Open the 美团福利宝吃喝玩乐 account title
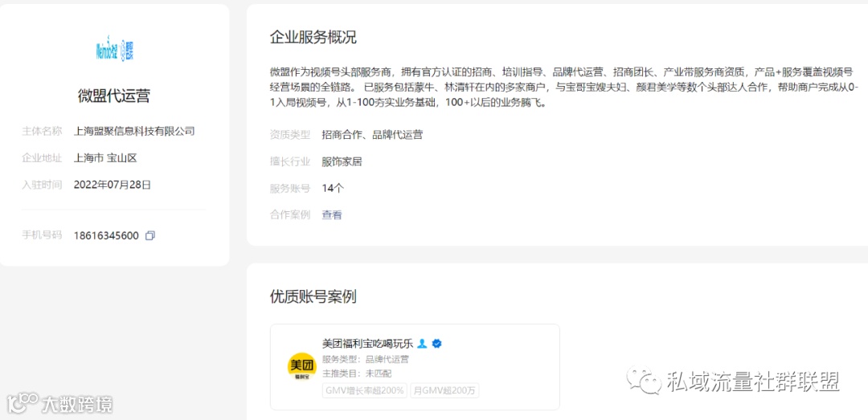This screenshot has height=420, width=868. [367, 344]
